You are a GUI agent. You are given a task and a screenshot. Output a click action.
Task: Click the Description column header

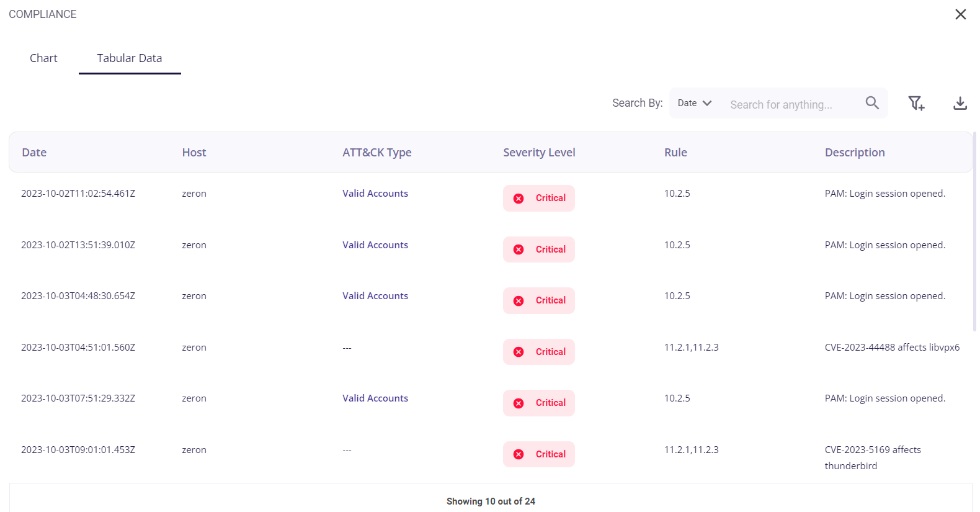(855, 152)
